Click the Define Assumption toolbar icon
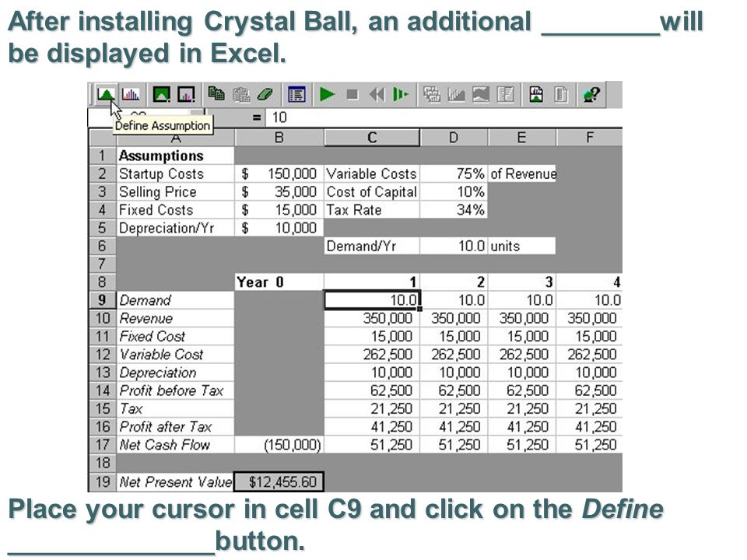The image size is (747, 560). (x=106, y=94)
